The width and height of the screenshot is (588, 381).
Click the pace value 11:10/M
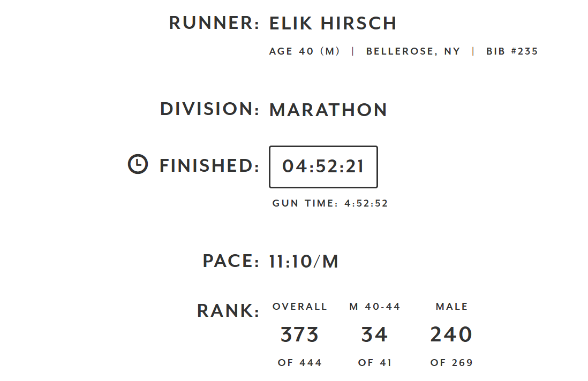point(304,262)
